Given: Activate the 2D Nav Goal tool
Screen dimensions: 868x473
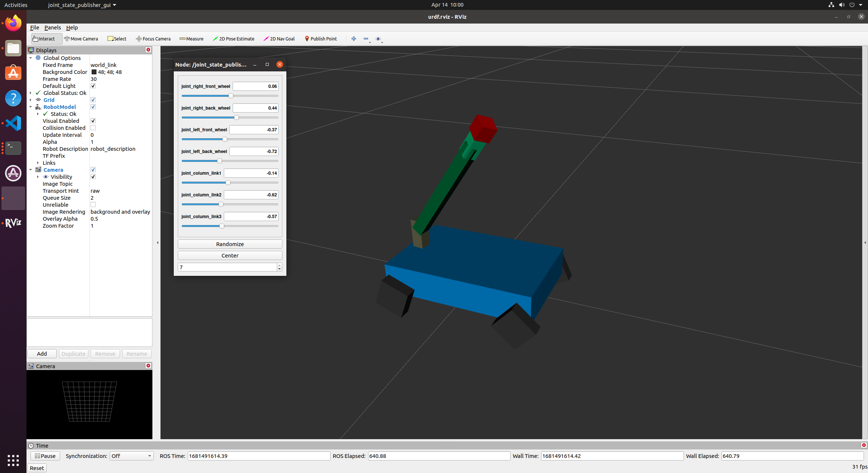Looking at the screenshot, I should click(x=279, y=39).
